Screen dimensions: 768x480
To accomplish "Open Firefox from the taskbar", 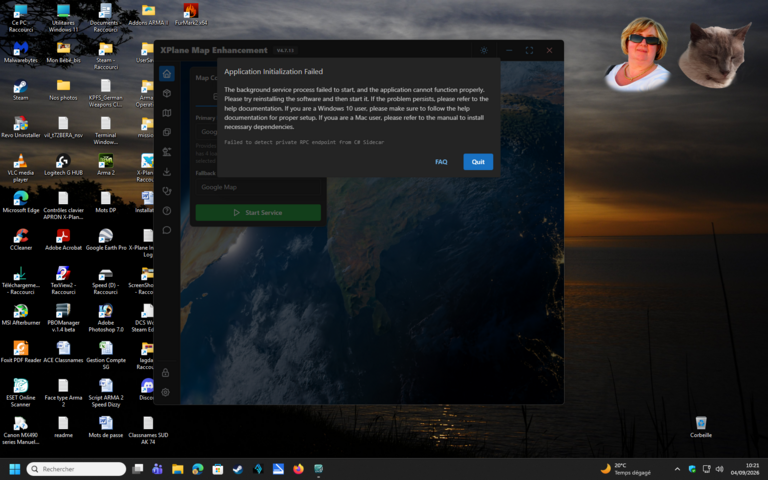I will tap(298, 469).
